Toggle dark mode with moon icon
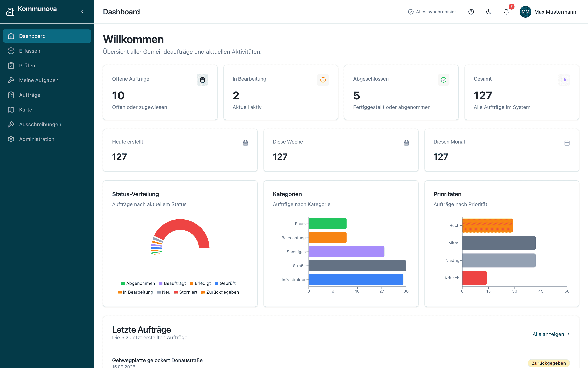The height and width of the screenshot is (368, 588). (489, 12)
